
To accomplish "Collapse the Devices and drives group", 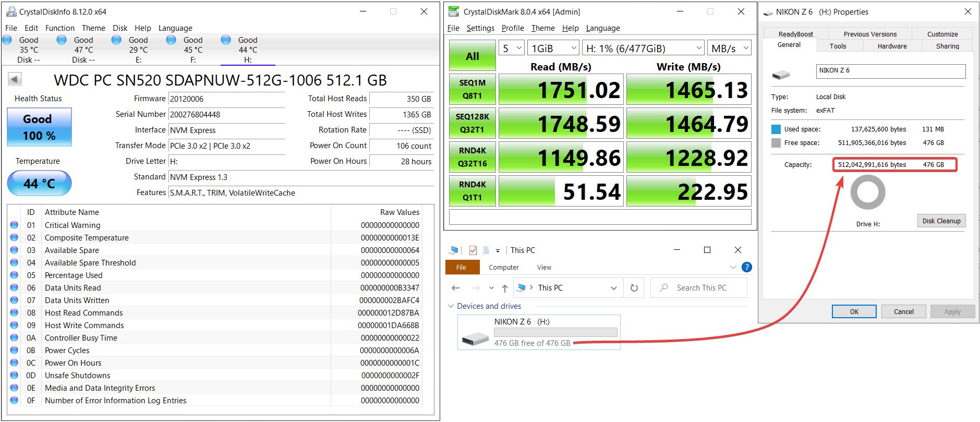I will tap(451, 306).
